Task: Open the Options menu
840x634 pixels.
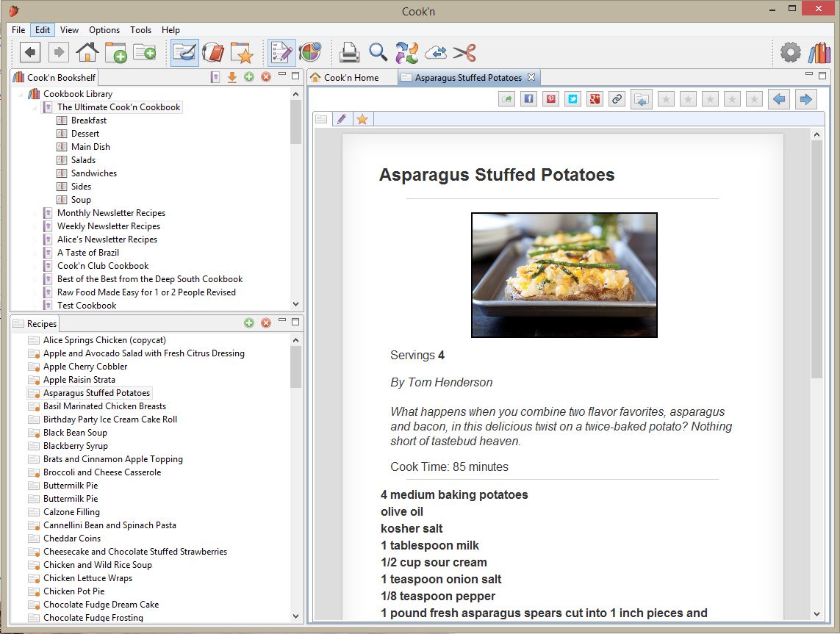Action: [104, 30]
